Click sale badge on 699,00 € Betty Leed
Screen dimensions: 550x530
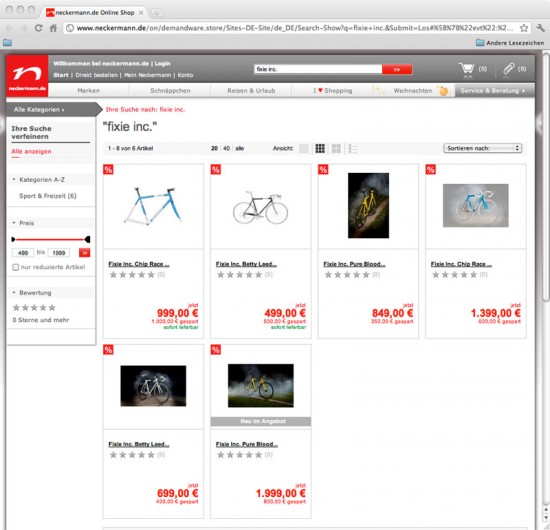(x=108, y=350)
